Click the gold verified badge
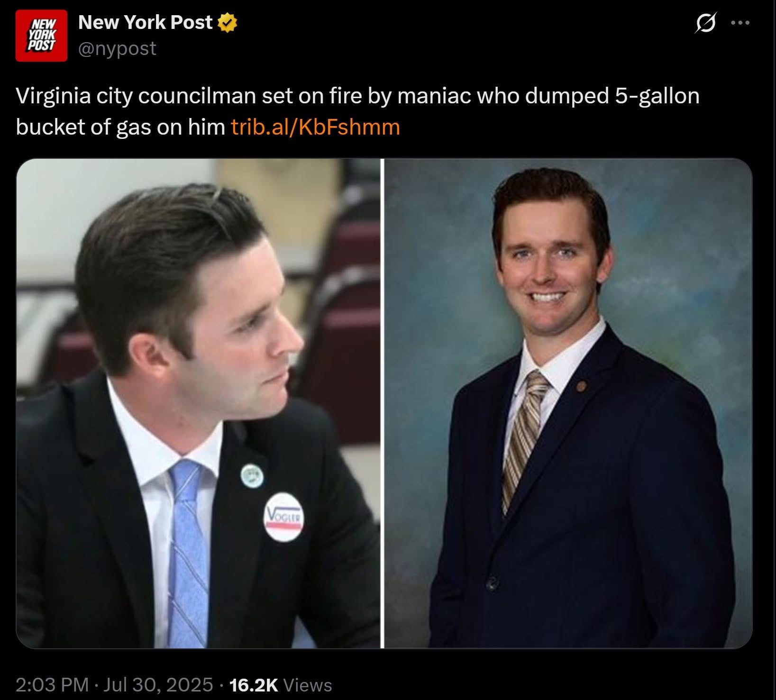776x700 pixels. pos(228,23)
